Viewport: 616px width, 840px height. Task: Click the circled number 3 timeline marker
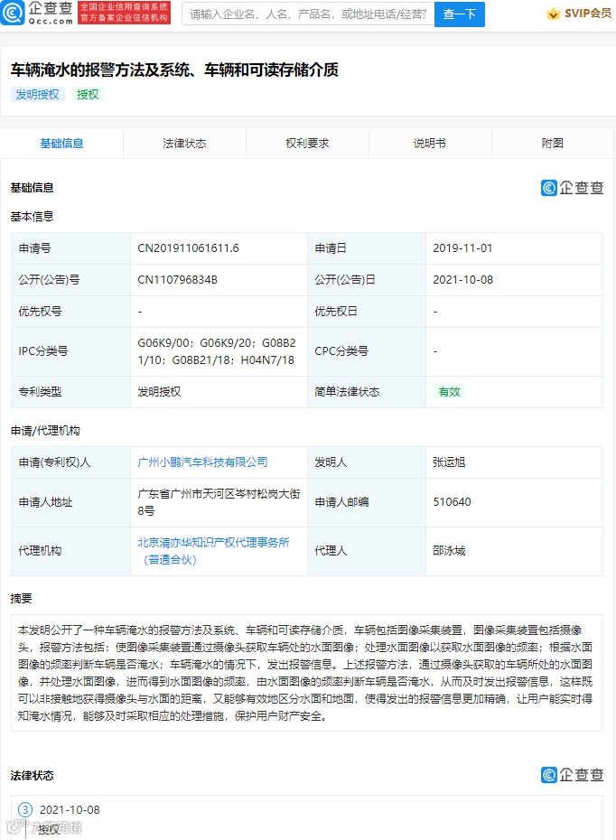point(25,809)
